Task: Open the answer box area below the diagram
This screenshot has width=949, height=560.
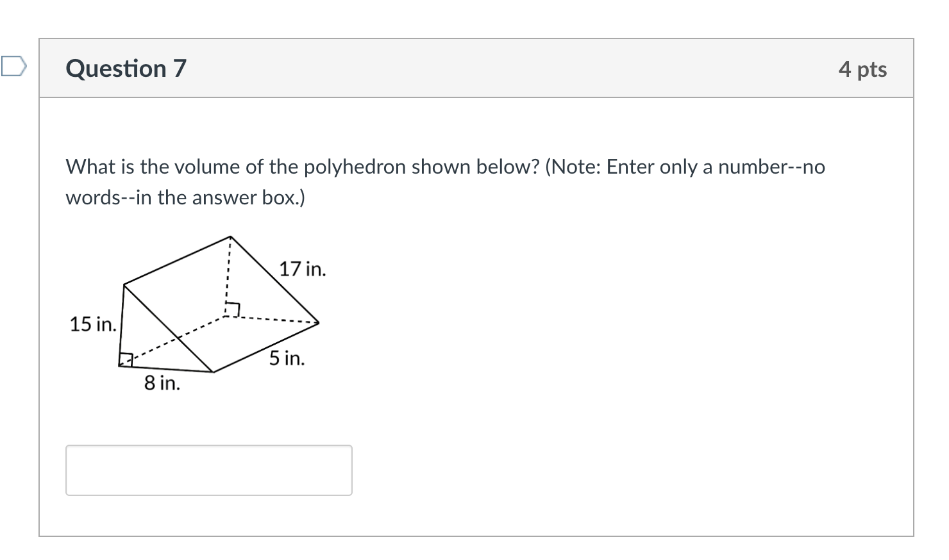Action: point(208,470)
